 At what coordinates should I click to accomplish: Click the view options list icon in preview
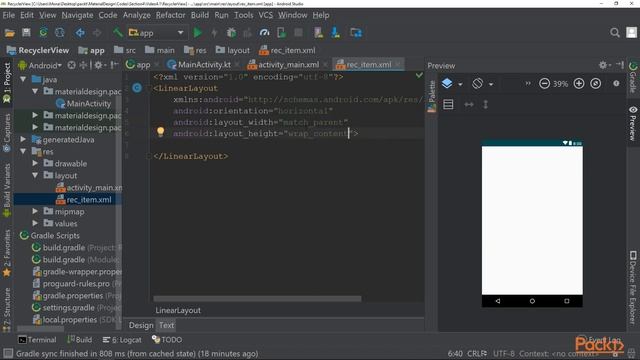point(448,104)
